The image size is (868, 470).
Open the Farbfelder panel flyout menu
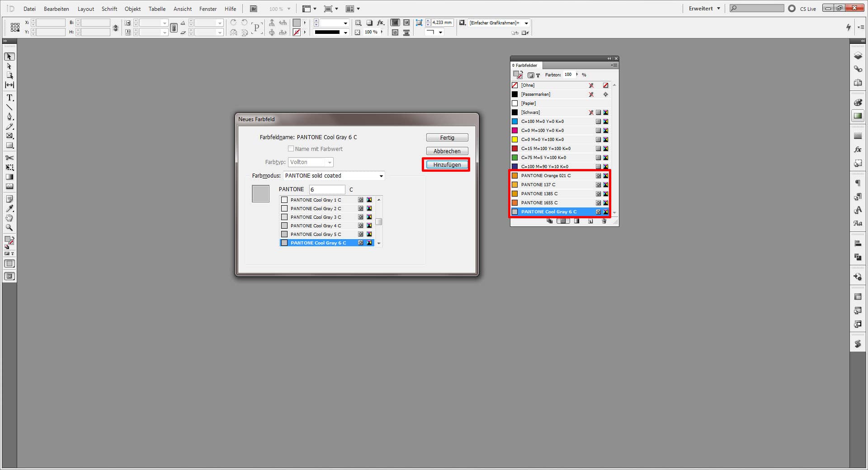[x=614, y=65]
